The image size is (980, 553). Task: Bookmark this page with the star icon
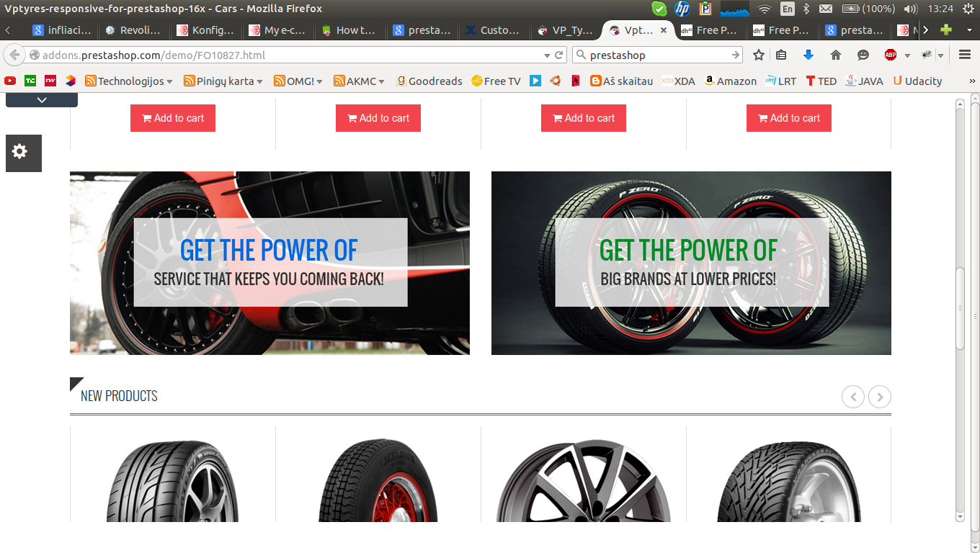pos(759,55)
